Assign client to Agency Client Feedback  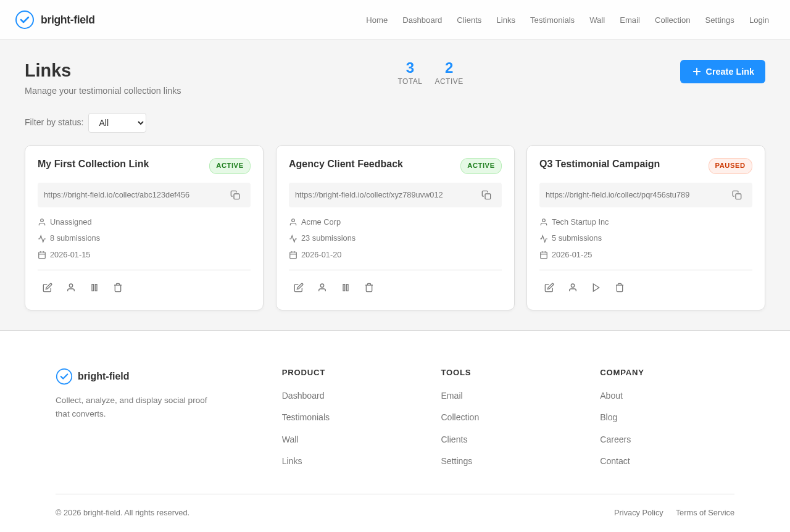click(x=322, y=288)
